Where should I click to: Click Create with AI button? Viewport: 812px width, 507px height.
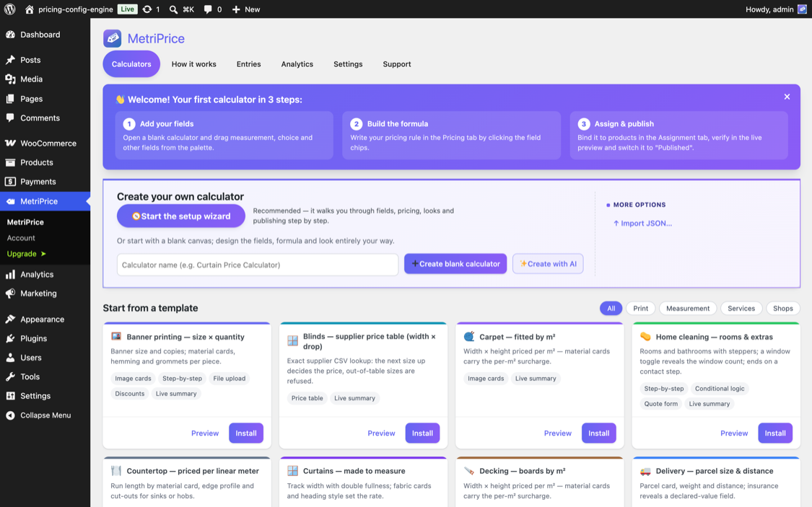point(548,264)
